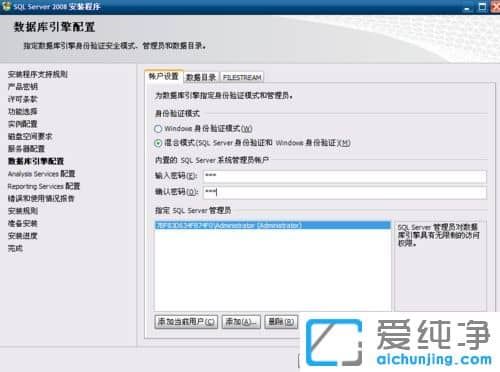Image resolution: width=500 pixels, height=372 pixels.
Task: Open the FILESTREAM tab
Action: [242, 77]
